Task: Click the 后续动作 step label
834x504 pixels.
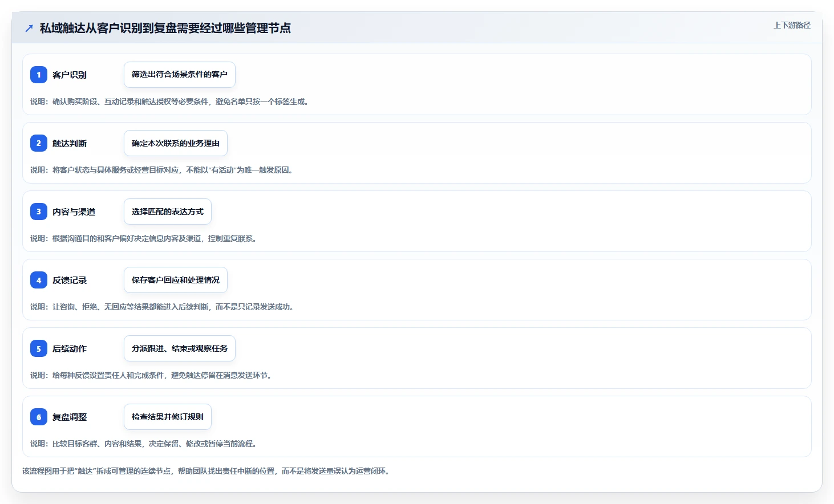Action: tap(70, 348)
